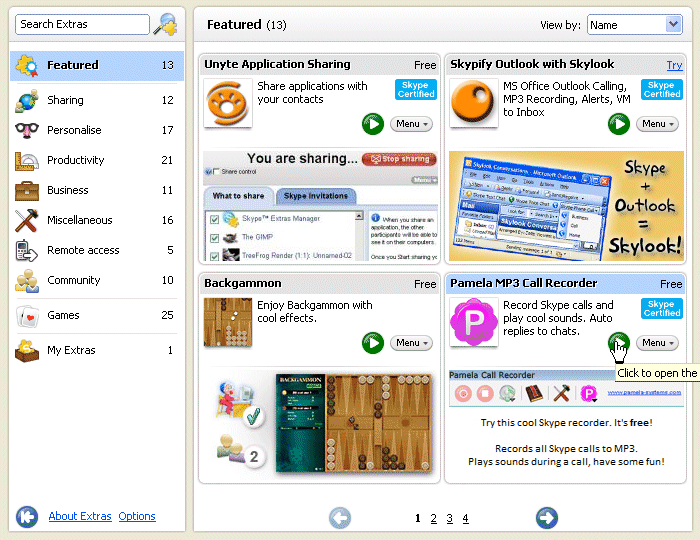The width and height of the screenshot is (700, 540).
Task: Click Skype Certified badge on Skylook card
Action: 662,89
